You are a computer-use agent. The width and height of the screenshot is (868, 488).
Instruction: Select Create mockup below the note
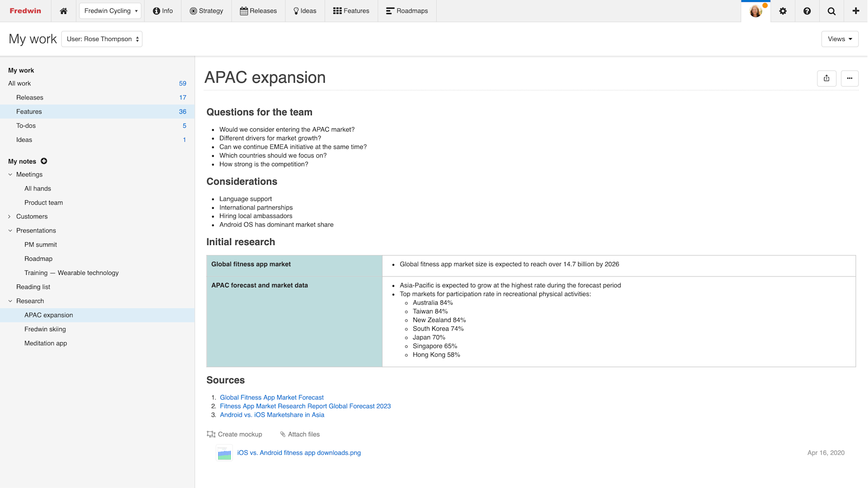coord(235,434)
